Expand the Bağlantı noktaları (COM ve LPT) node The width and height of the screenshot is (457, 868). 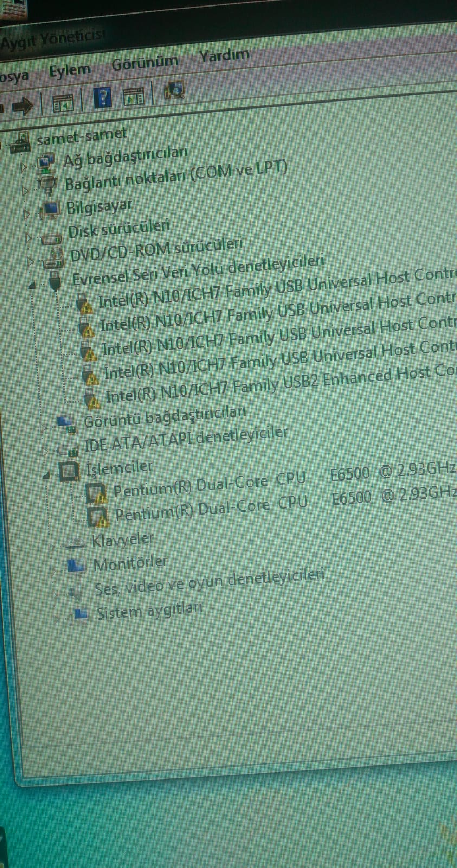click(x=24, y=190)
